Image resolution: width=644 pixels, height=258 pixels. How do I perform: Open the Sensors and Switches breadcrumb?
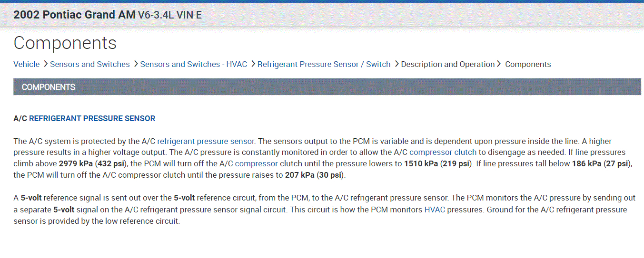(89, 64)
